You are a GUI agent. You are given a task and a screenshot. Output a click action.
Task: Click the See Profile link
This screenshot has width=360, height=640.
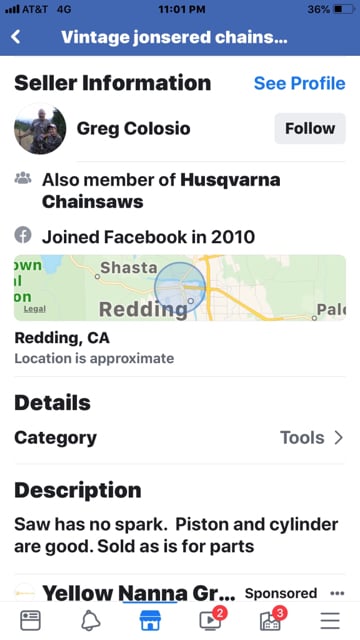[x=300, y=83]
